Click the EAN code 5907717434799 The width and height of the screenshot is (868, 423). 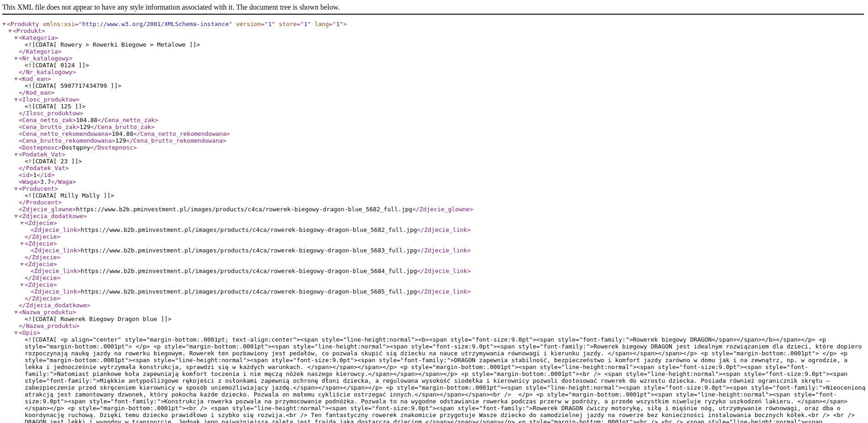tap(73, 86)
